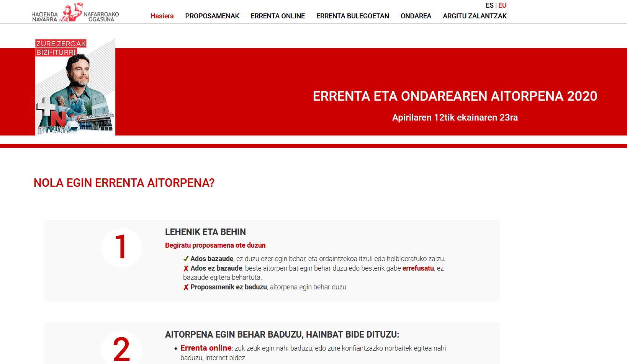Image resolution: width=627 pixels, height=364 pixels.
Task: Click Begiratu proposamena ote duzun text
Action: [215, 245]
